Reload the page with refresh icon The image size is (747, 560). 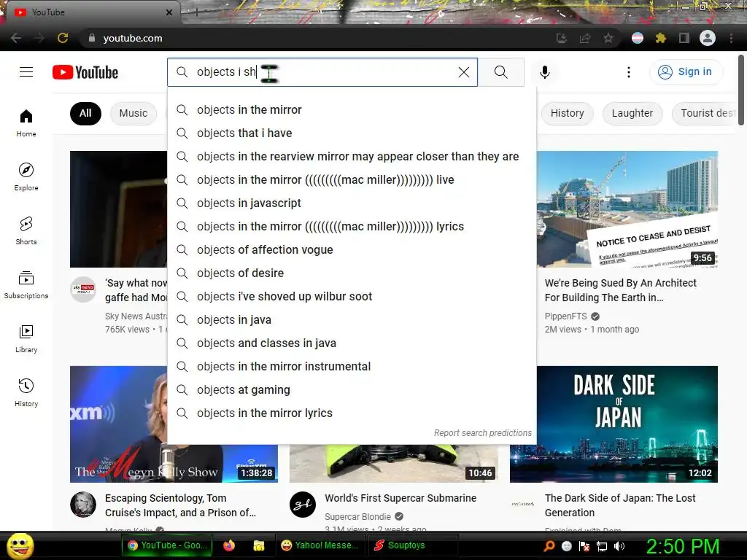coord(63,38)
